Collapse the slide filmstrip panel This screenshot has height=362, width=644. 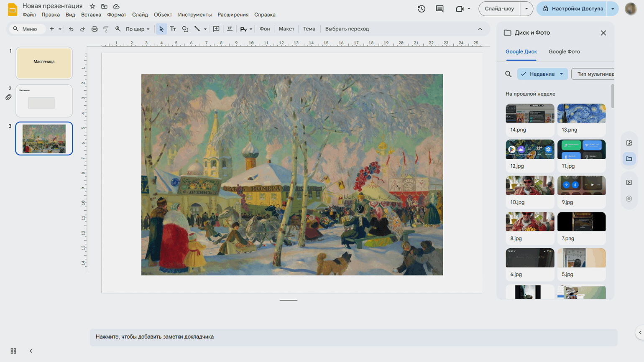click(x=31, y=351)
